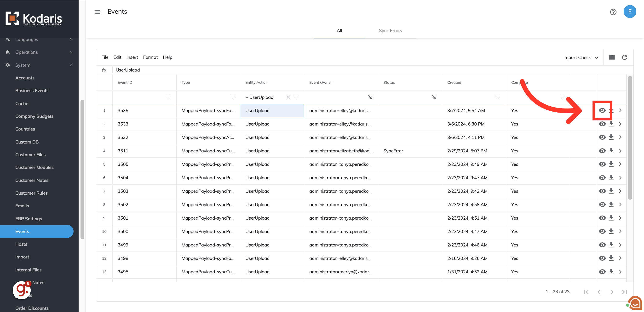This screenshot has width=644, height=312.
Task: Go to Customer Files page
Action: coord(30,155)
